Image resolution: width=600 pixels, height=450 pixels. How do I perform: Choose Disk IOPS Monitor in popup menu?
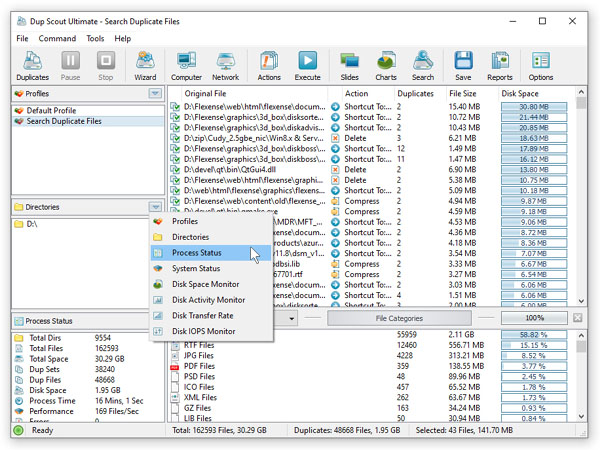pos(211,331)
